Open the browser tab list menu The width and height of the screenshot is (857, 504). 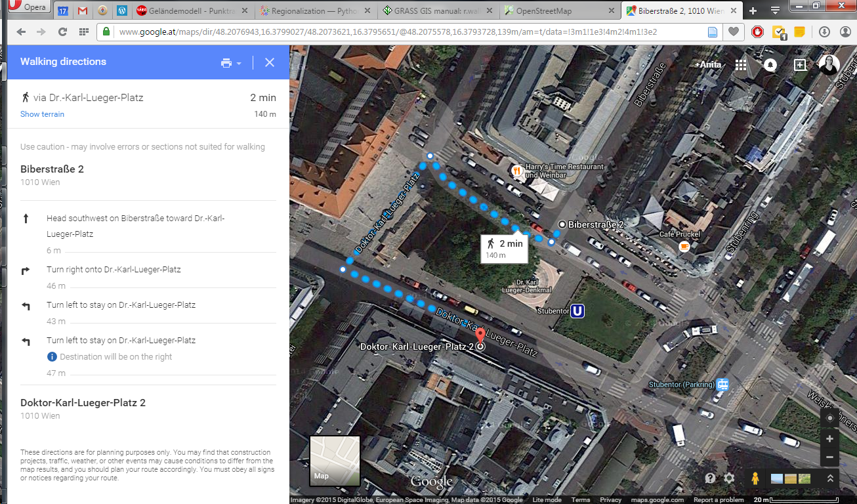click(x=775, y=10)
